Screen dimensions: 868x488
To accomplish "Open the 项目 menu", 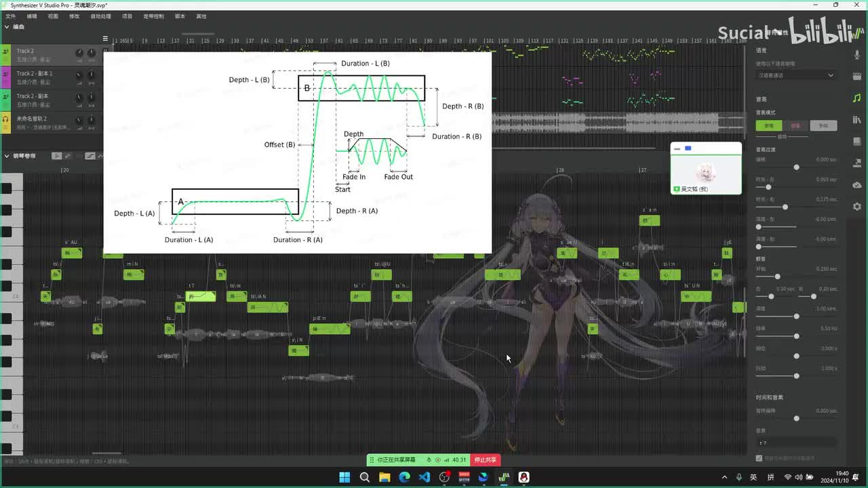I will [127, 16].
